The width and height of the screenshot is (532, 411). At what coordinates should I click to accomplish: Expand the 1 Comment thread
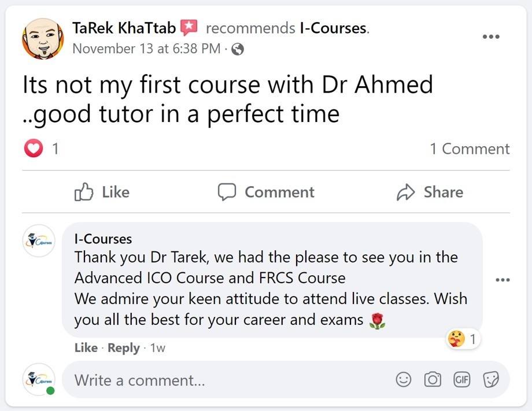470,149
